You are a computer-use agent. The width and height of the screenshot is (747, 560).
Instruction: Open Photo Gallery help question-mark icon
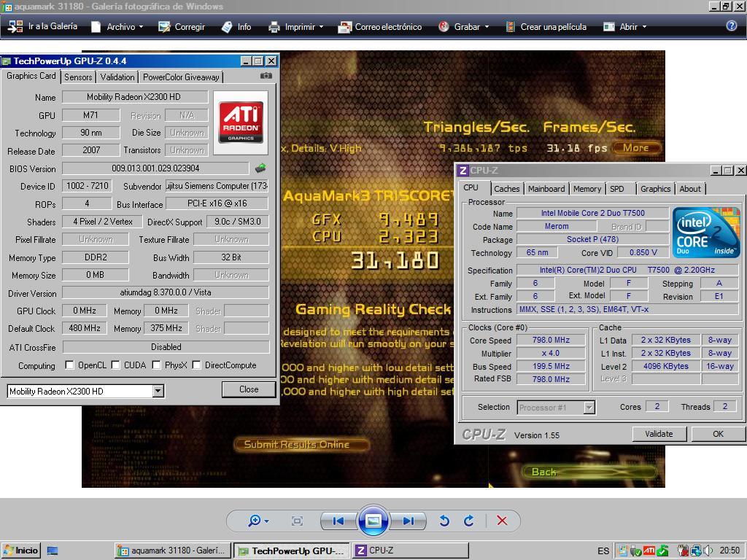(x=731, y=26)
